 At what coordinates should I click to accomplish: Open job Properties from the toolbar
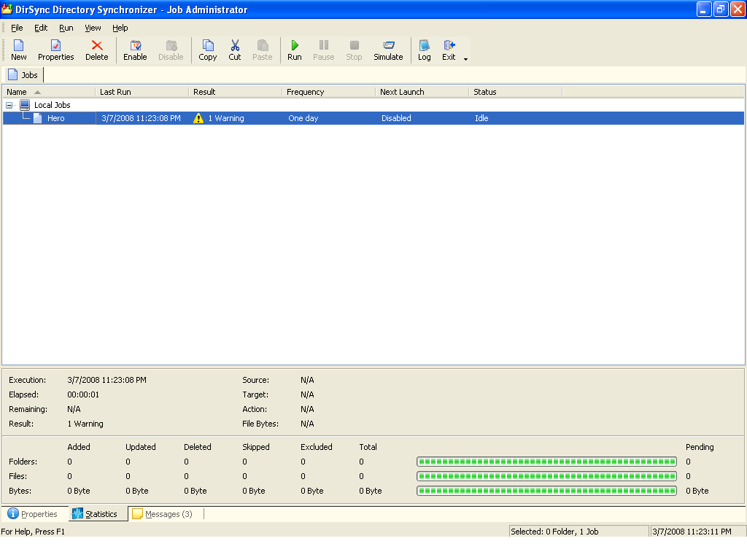coord(55,50)
